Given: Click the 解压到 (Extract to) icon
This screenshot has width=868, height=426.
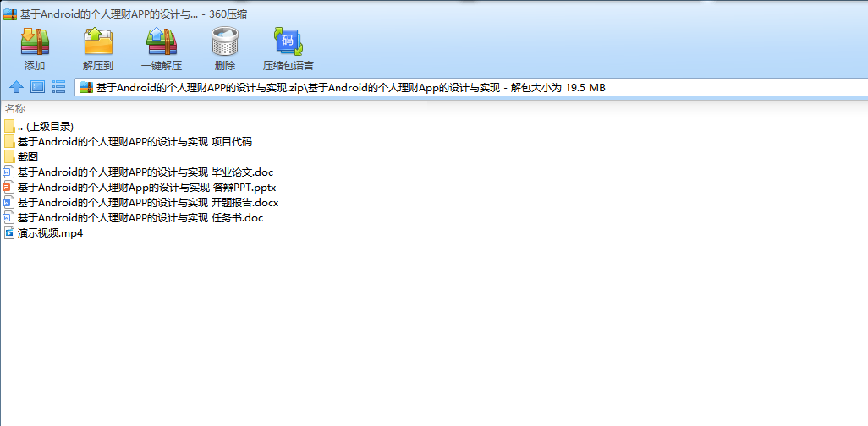Looking at the screenshot, I should (98, 42).
